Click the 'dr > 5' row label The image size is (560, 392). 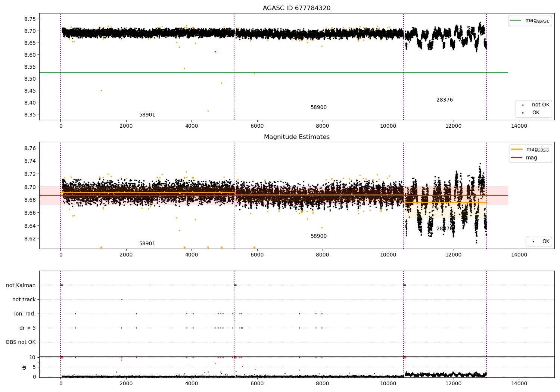(x=28, y=328)
